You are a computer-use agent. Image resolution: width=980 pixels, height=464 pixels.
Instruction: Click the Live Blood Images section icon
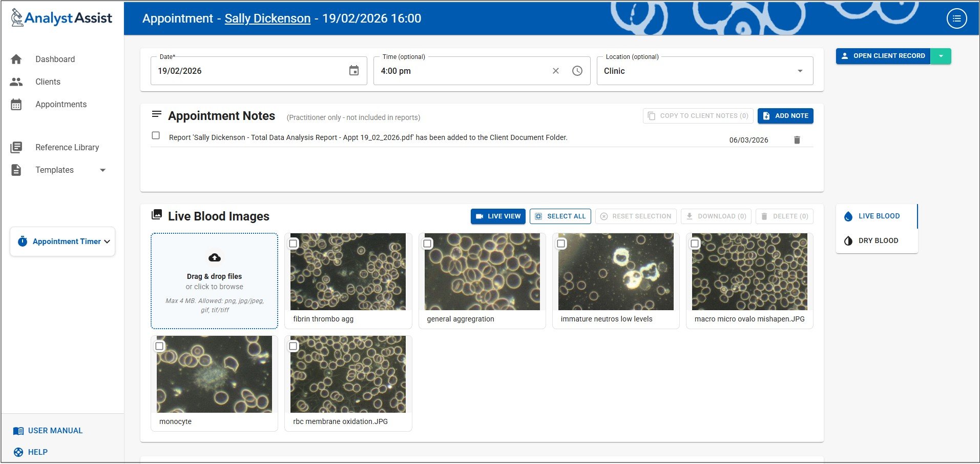(157, 215)
